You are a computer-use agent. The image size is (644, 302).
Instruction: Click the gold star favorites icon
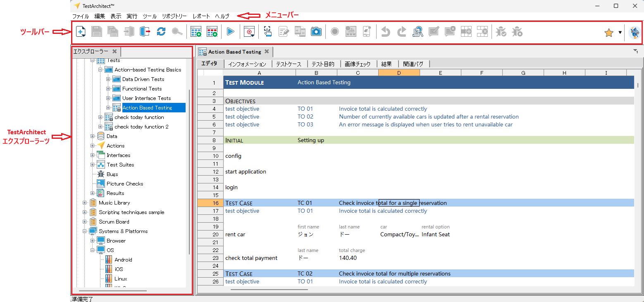coord(608,33)
